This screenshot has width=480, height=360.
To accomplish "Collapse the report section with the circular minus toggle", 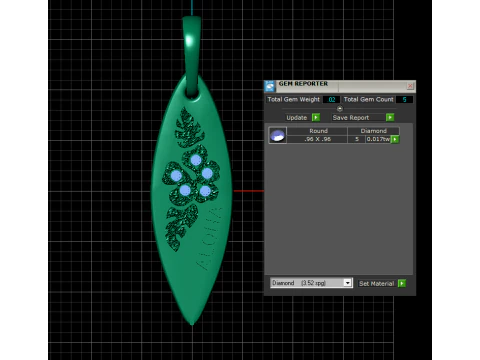I will coord(340,109).
